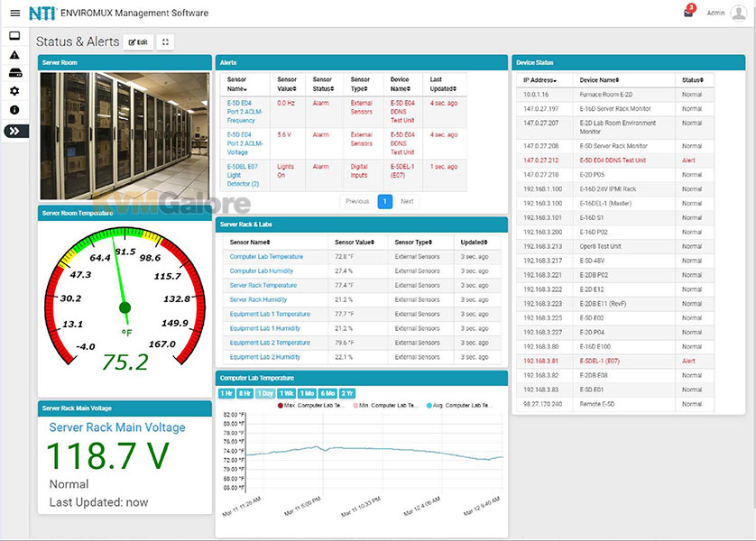Sort Alerts by Sensor Value
The width and height of the screenshot is (756, 541).
287,84
